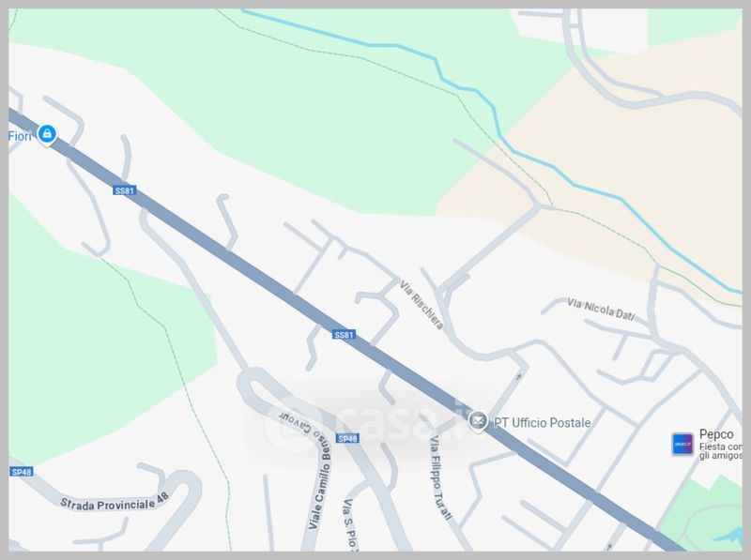Select the PT Ufficio Postale mail icon
This screenshot has height=560, width=751.
click(477, 421)
